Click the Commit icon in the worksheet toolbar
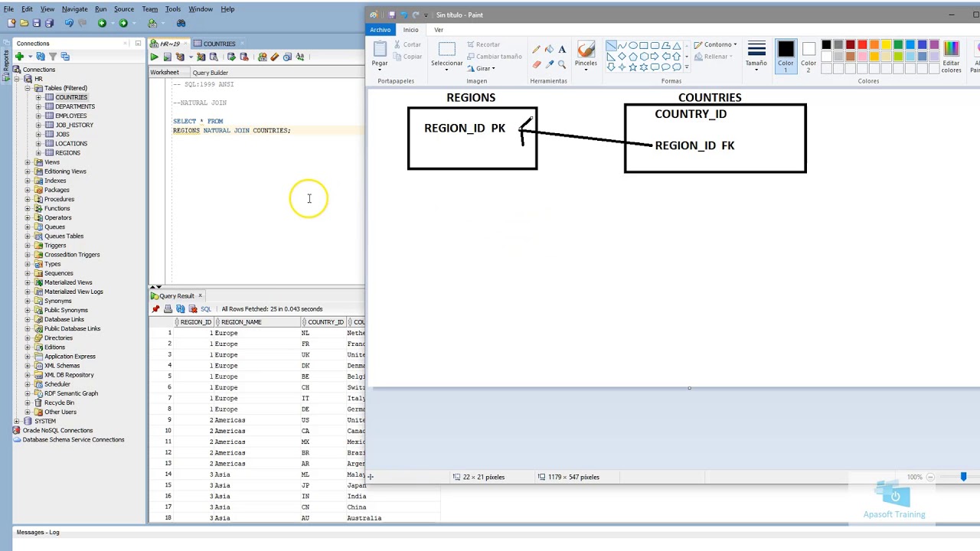 pos(231,57)
